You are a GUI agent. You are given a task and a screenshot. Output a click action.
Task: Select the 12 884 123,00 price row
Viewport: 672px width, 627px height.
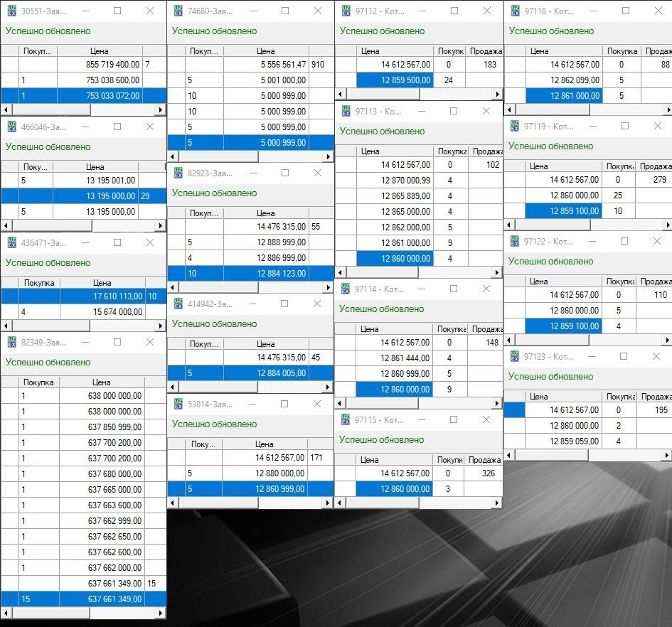point(265,274)
